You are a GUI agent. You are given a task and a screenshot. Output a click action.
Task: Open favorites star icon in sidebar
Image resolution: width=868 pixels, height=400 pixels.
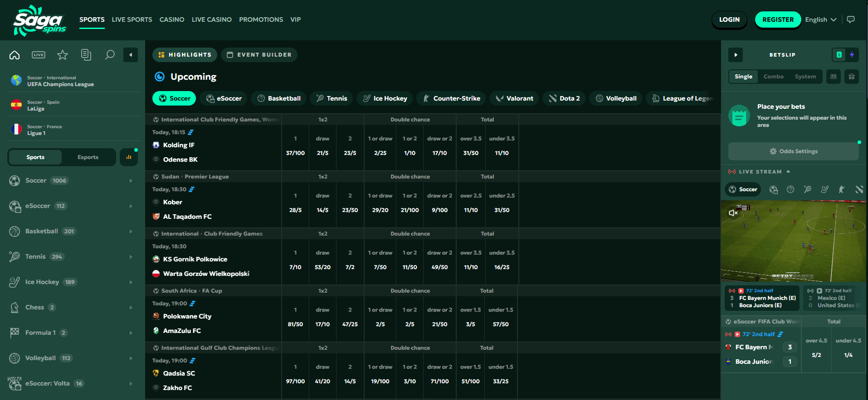pyautogui.click(x=63, y=55)
